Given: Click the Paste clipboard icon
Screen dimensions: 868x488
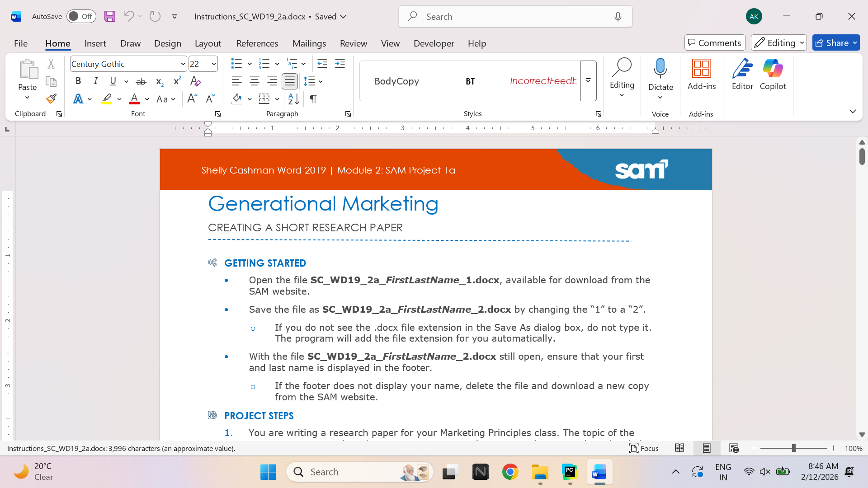Looking at the screenshot, I should point(28,69).
